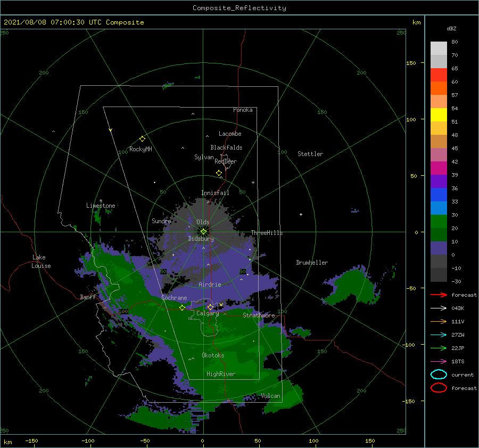Select the RedDeer city label
The height and width of the screenshot is (448, 479).
pos(226,161)
